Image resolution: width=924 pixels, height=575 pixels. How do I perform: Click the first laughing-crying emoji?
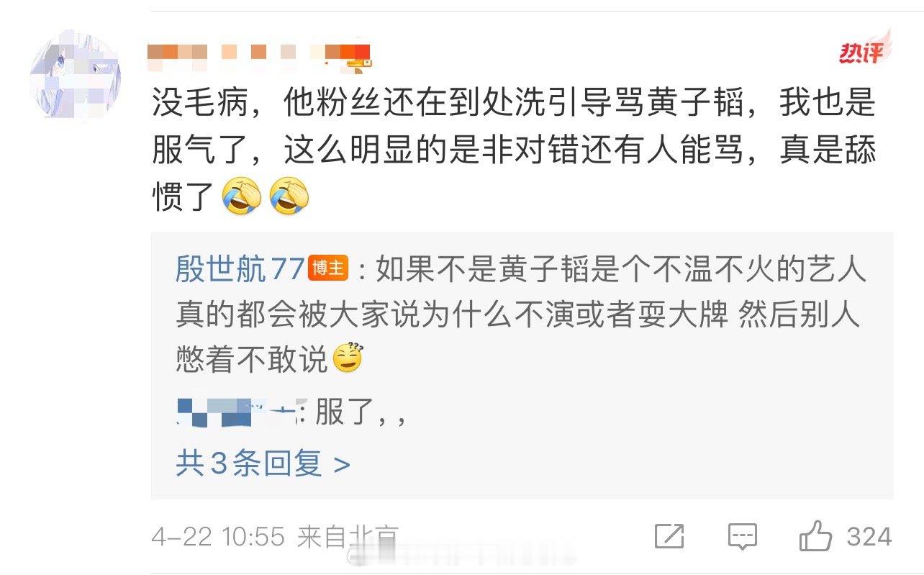242,197
